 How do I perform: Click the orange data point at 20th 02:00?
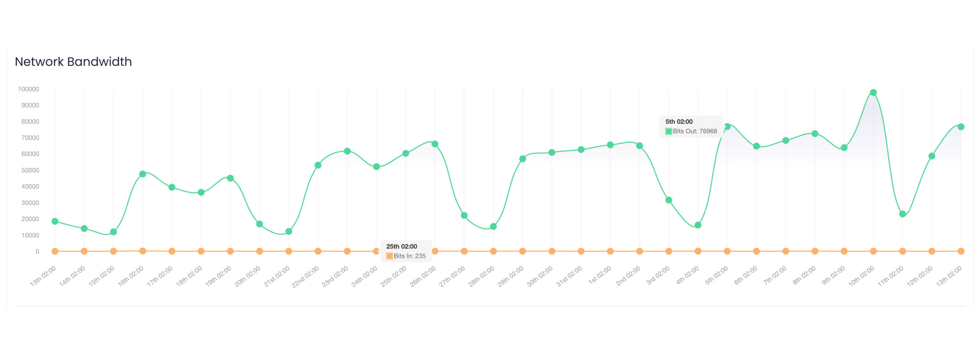click(260, 251)
